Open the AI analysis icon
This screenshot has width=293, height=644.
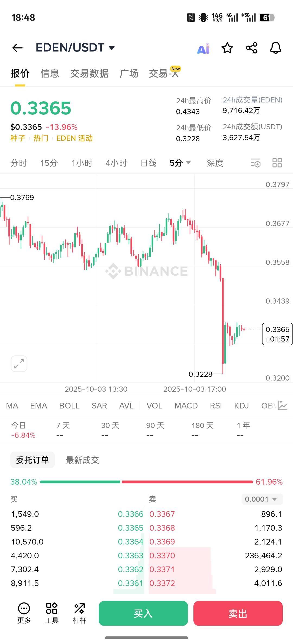pos(203,49)
